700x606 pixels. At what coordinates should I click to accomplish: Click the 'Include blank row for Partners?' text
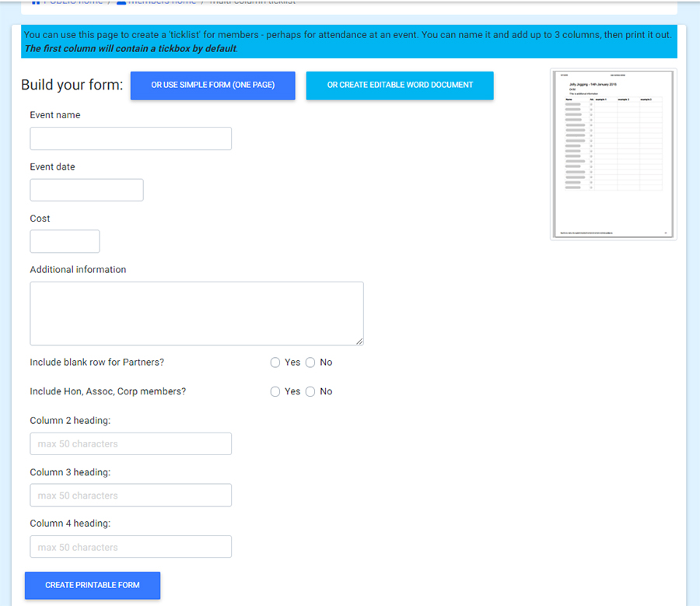click(x=97, y=363)
